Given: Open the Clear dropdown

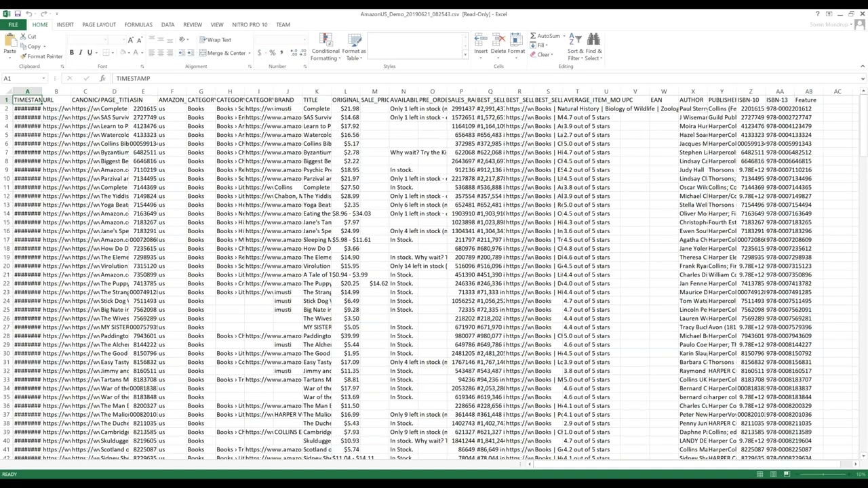Looking at the screenshot, I should click(x=542, y=55).
